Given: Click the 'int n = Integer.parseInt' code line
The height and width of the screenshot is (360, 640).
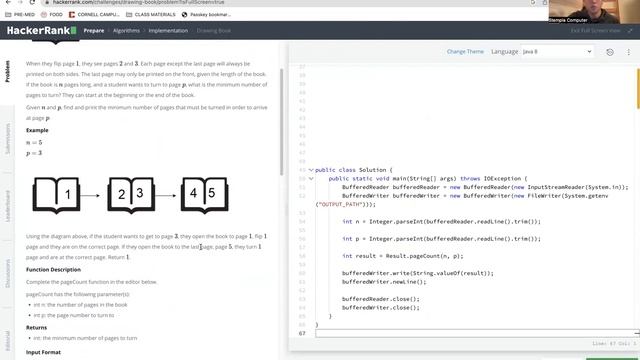Looking at the screenshot, I should click(441, 222).
